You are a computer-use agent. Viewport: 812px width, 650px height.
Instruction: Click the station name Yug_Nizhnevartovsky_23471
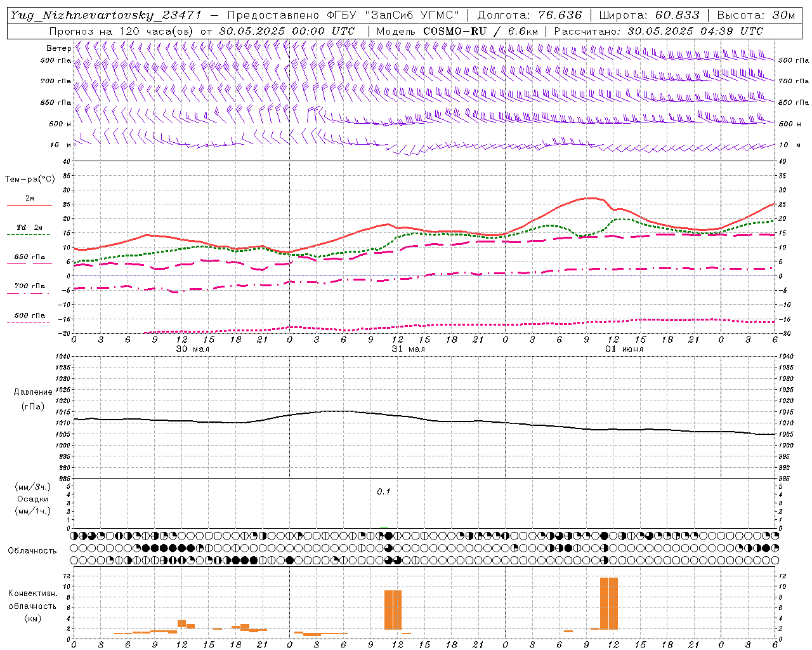point(106,15)
